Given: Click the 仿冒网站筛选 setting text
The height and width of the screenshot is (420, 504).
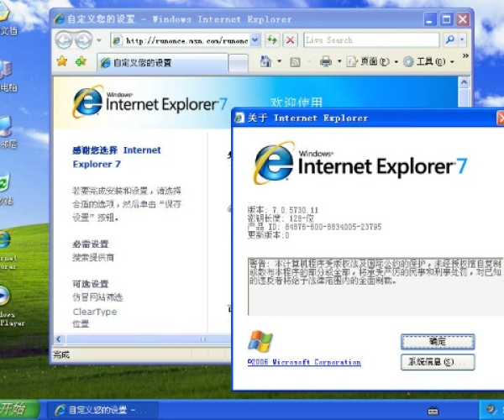Looking at the screenshot, I should point(97,297).
